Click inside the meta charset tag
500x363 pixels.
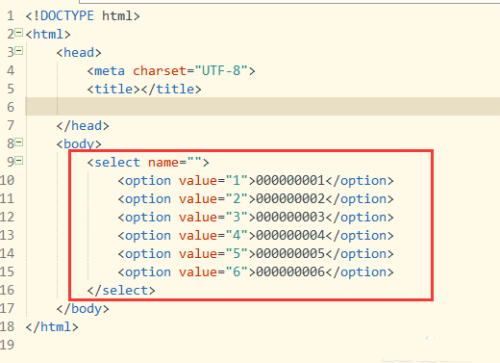tap(171, 71)
